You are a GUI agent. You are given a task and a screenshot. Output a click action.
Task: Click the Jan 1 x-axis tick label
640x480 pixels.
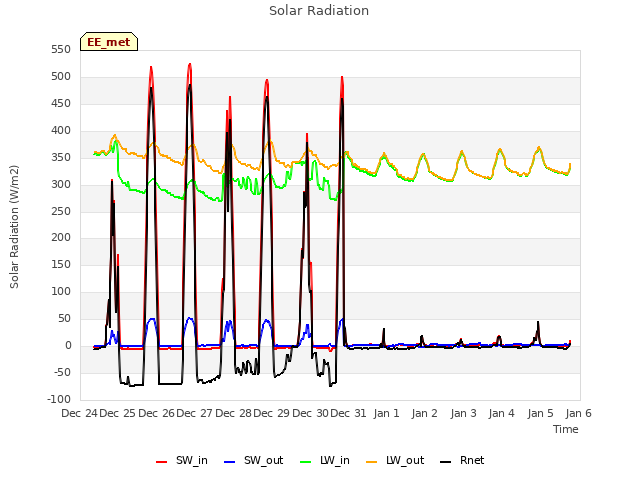click(387, 413)
